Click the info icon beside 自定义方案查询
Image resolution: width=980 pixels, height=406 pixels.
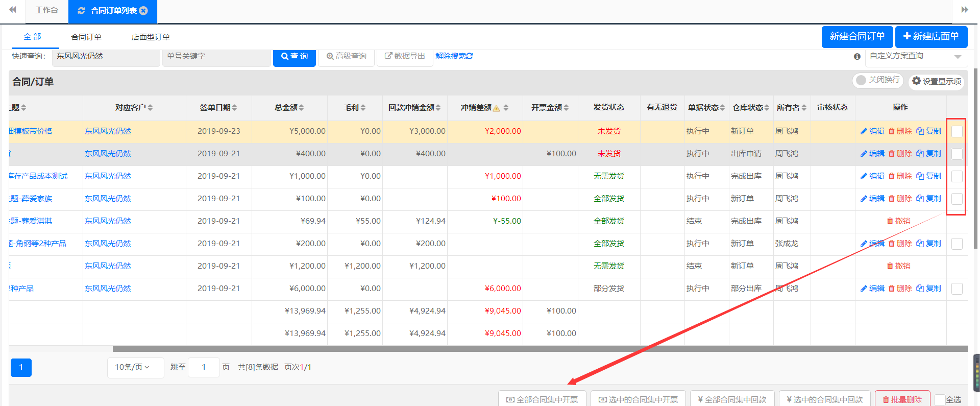tap(857, 57)
